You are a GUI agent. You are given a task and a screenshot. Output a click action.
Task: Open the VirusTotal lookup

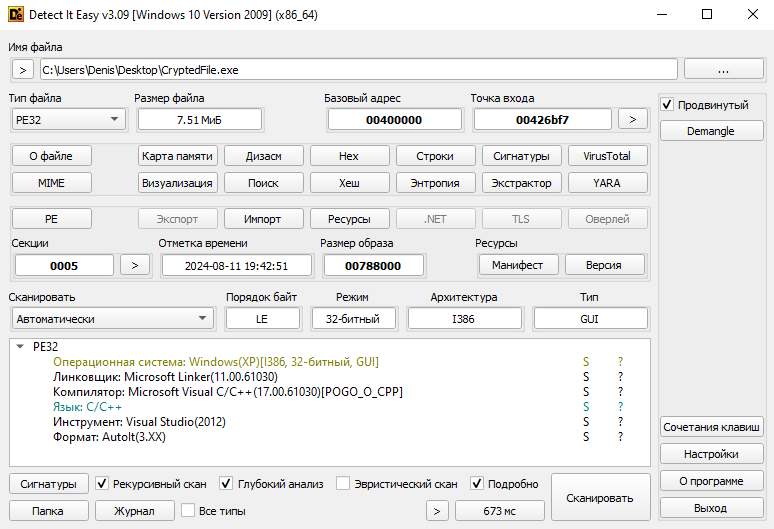[x=607, y=156]
